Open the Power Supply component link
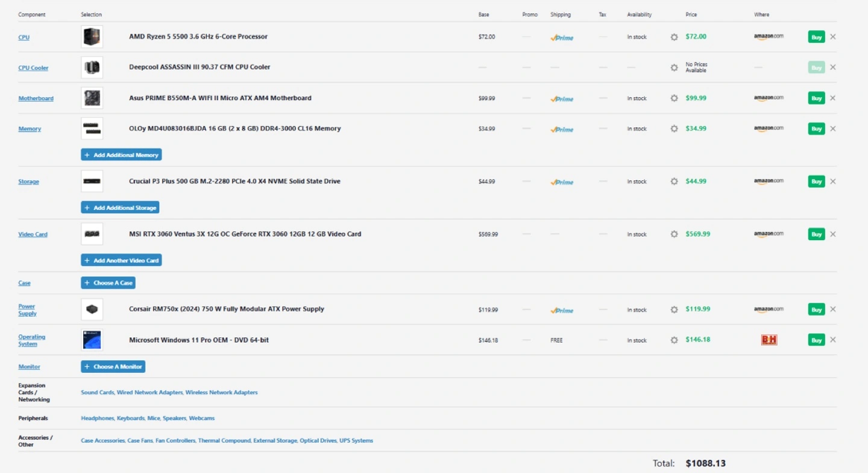868x473 pixels. point(27,310)
